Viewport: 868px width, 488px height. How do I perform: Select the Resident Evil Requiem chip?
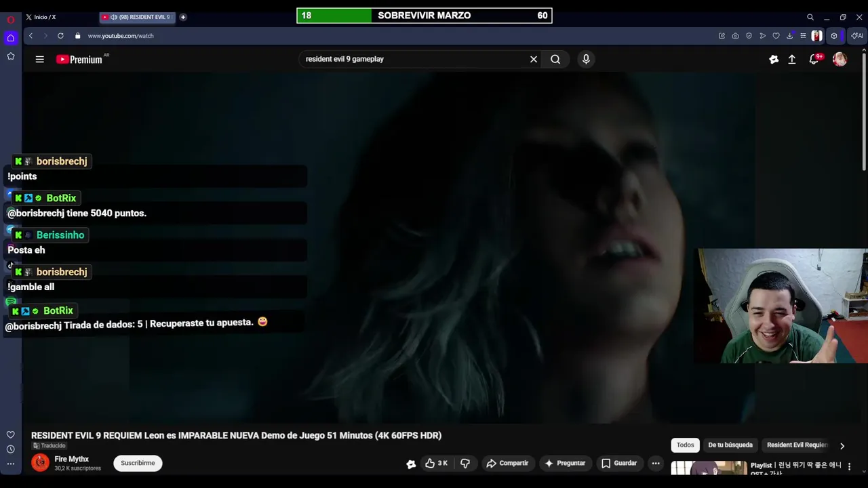click(797, 445)
